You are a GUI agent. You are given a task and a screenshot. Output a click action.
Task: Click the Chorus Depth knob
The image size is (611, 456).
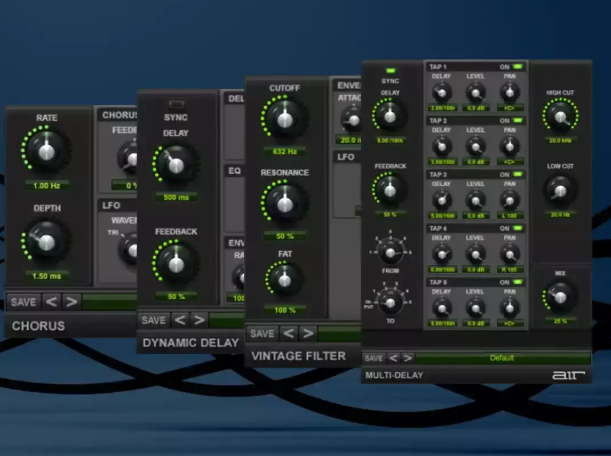(x=46, y=240)
